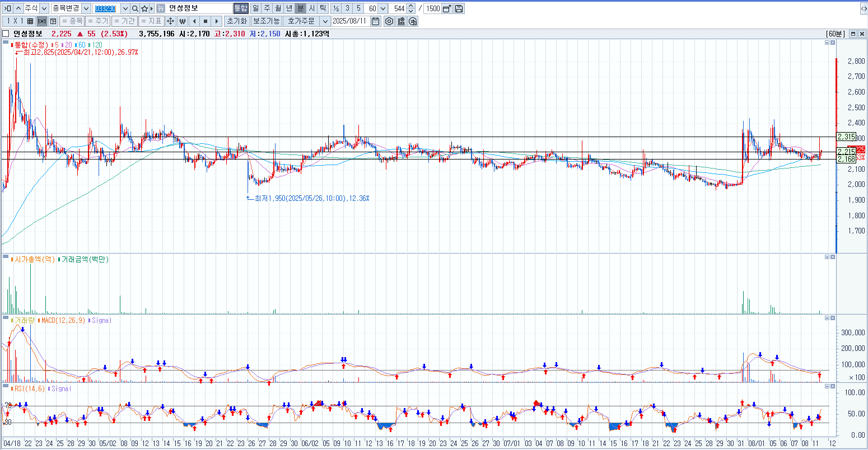
Task: Click the favorites star icon
Action: 144,8
